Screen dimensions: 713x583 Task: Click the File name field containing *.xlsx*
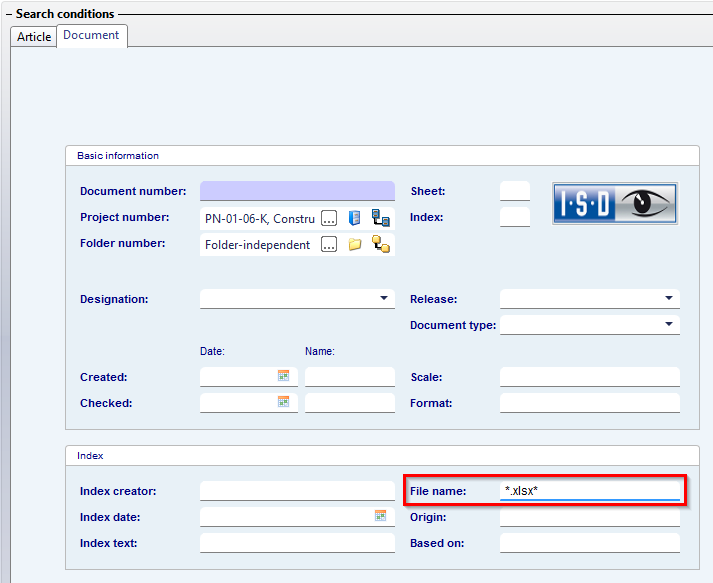[x=589, y=491]
